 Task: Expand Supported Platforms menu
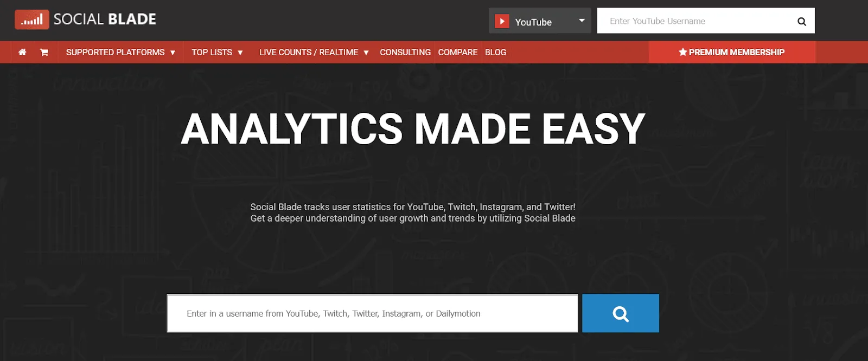[x=120, y=52]
